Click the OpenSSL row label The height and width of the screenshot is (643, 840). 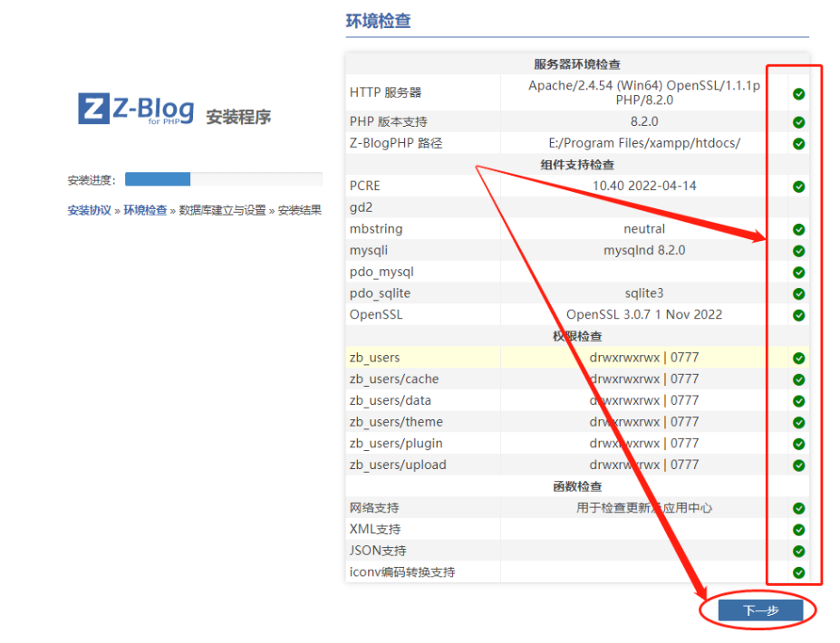click(x=376, y=314)
